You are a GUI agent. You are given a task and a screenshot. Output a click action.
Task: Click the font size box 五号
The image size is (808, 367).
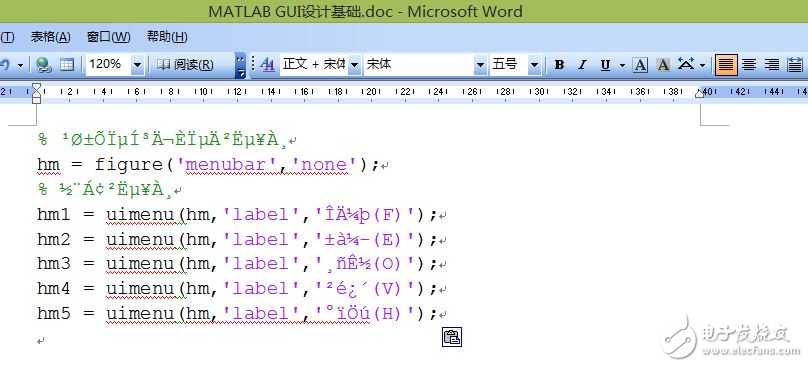click(509, 64)
